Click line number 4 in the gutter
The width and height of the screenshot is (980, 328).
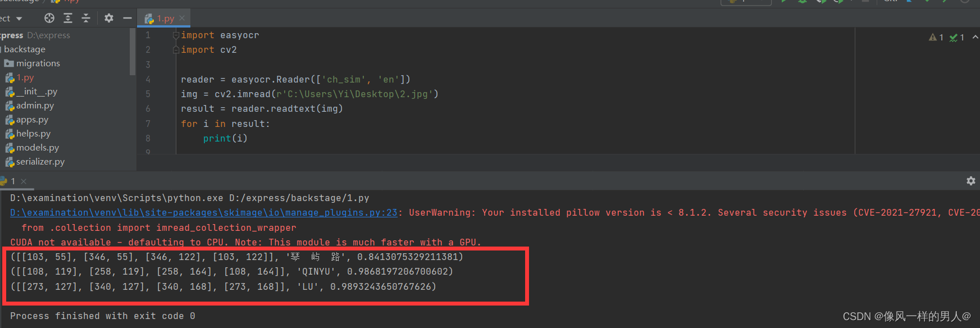[x=148, y=79]
